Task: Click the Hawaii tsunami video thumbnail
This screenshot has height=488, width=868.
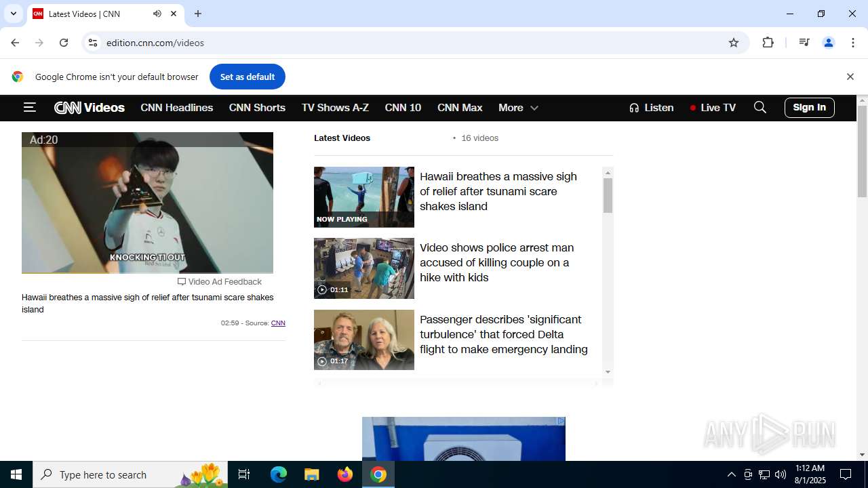Action: tap(364, 197)
